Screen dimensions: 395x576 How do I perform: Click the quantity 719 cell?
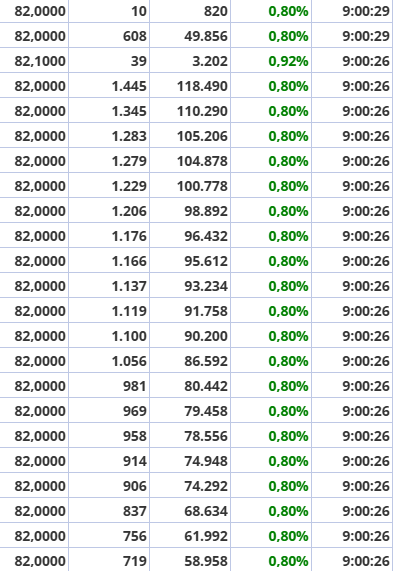109,561
